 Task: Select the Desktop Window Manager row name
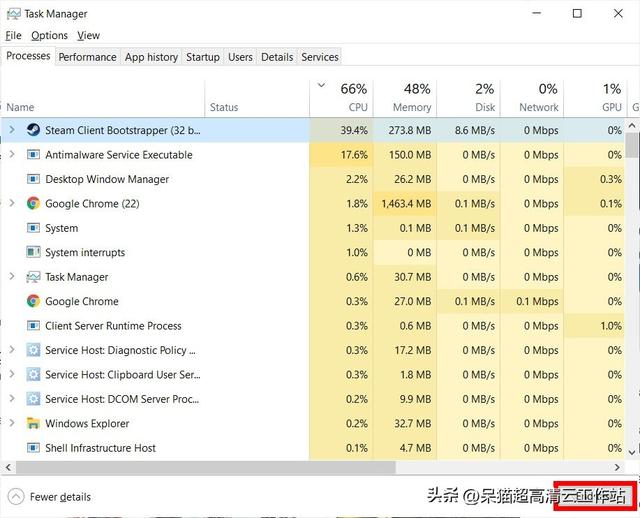point(107,180)
